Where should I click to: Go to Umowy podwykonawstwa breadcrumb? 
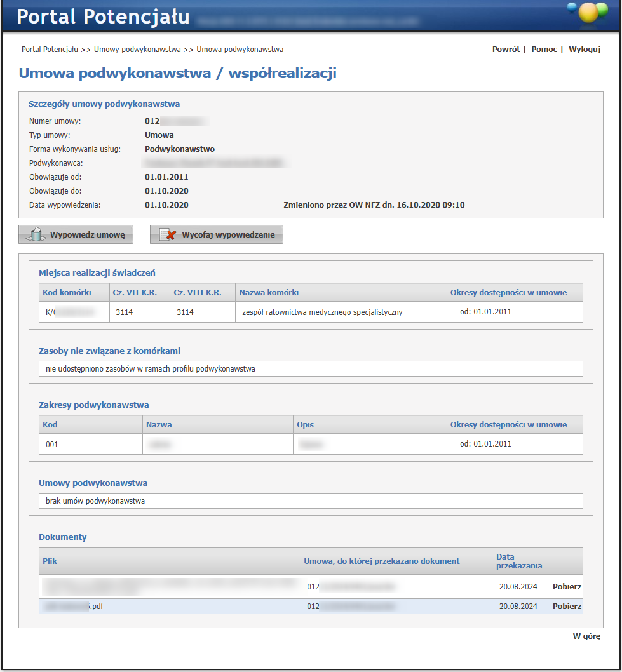pos(137,49)
